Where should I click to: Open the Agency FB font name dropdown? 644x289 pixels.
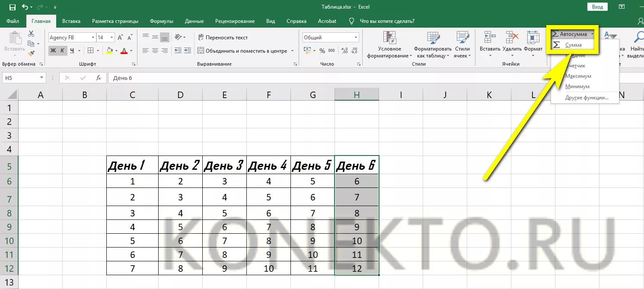tap(92, 38)
